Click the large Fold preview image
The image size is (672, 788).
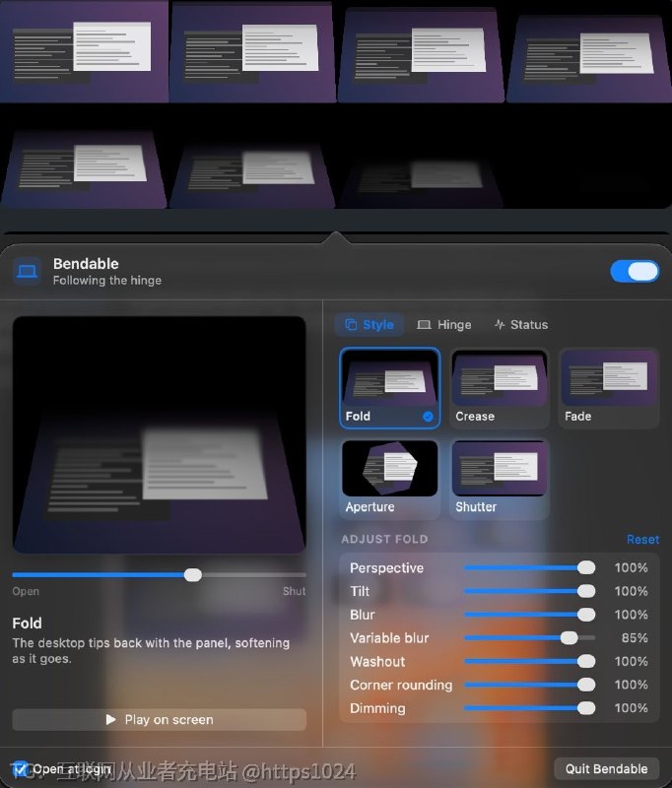[x=159, y=434]
